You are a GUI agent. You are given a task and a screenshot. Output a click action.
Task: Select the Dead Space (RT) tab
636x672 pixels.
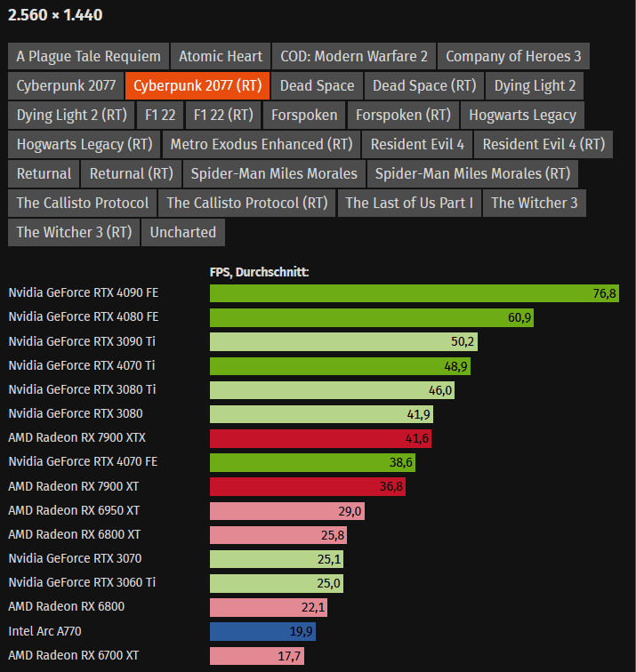coord(424,85)
